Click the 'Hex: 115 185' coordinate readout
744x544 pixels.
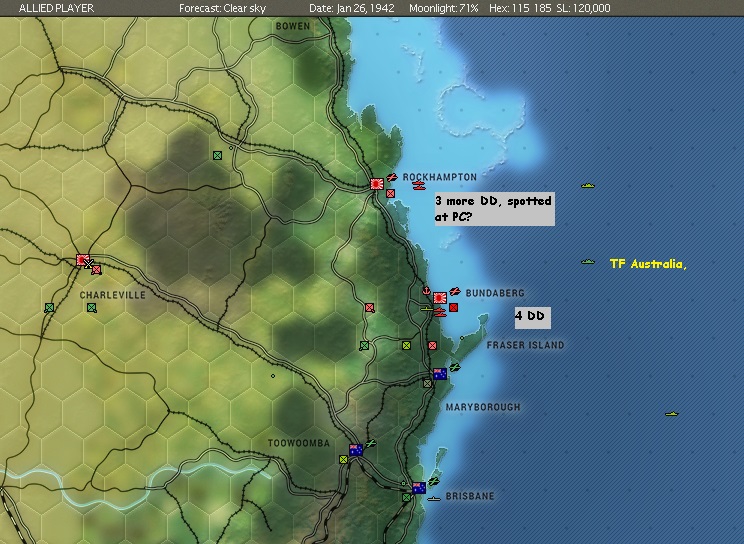521,8
